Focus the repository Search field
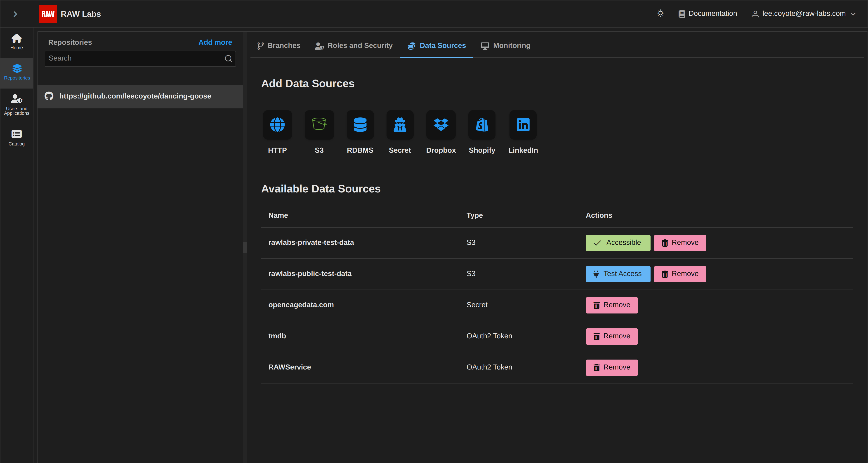The height and width of the screenshot is (463, 868). [140, 58]
